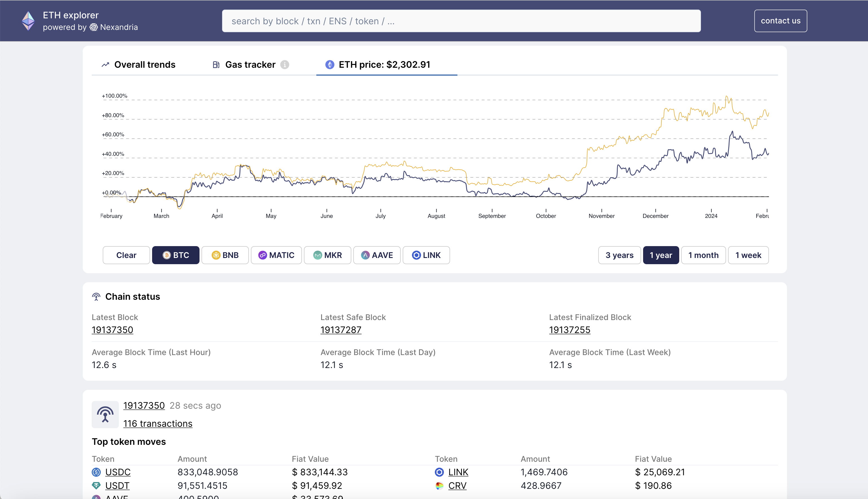
Task: Switch to Gas tracker tab
Action: [x=250, y=64]
